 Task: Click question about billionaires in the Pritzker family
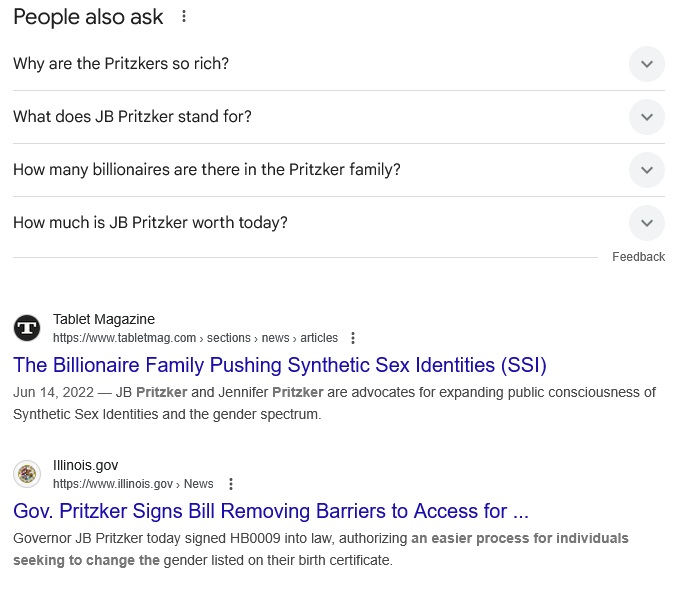click(x=207, y=170)
